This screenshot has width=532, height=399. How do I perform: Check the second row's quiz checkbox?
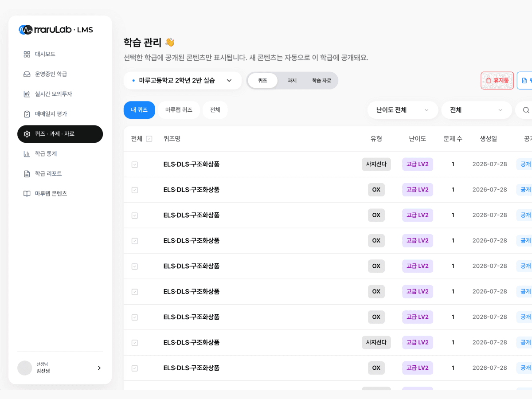click(x=135, y=190)
